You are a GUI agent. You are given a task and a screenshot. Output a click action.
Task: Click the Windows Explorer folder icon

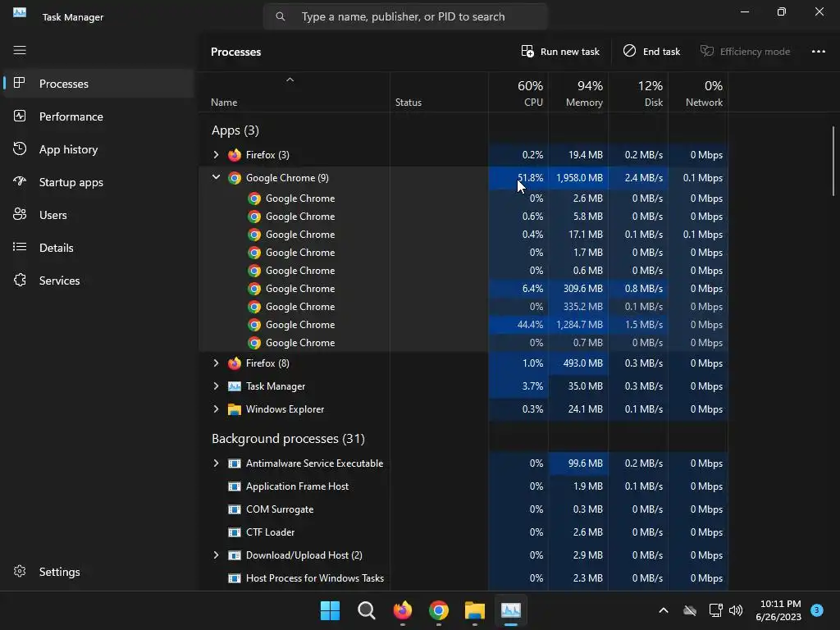pos(234,409)
